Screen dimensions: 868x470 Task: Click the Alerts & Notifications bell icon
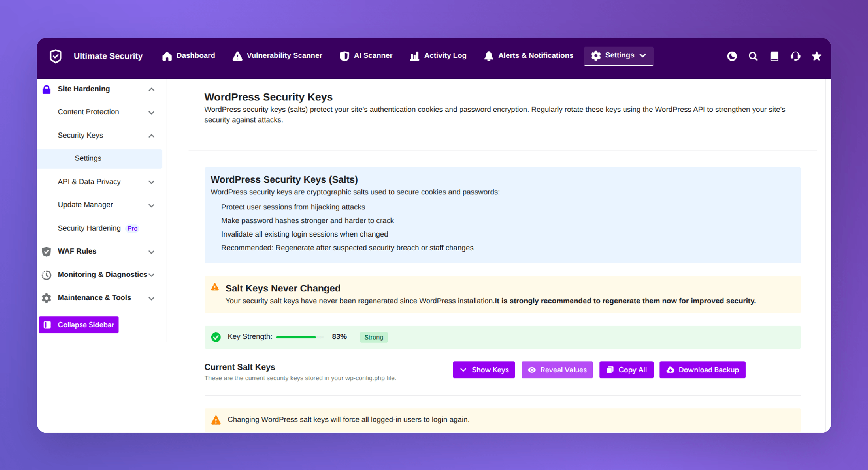tap(489, 56)
